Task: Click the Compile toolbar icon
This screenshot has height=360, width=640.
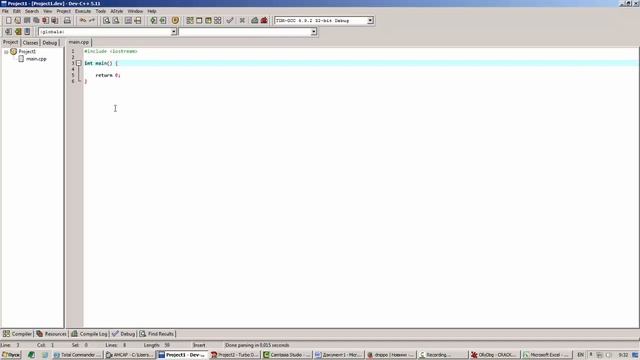Action: click(190, 20)
